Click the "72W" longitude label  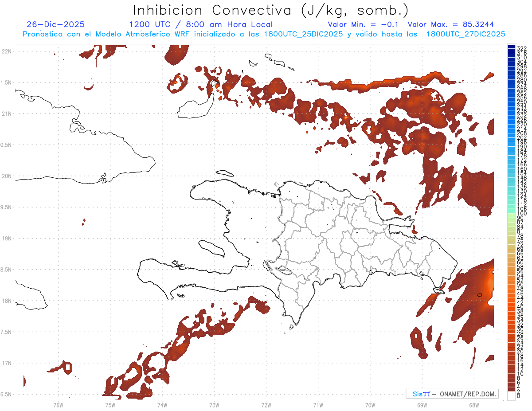[x=266, y=405]
